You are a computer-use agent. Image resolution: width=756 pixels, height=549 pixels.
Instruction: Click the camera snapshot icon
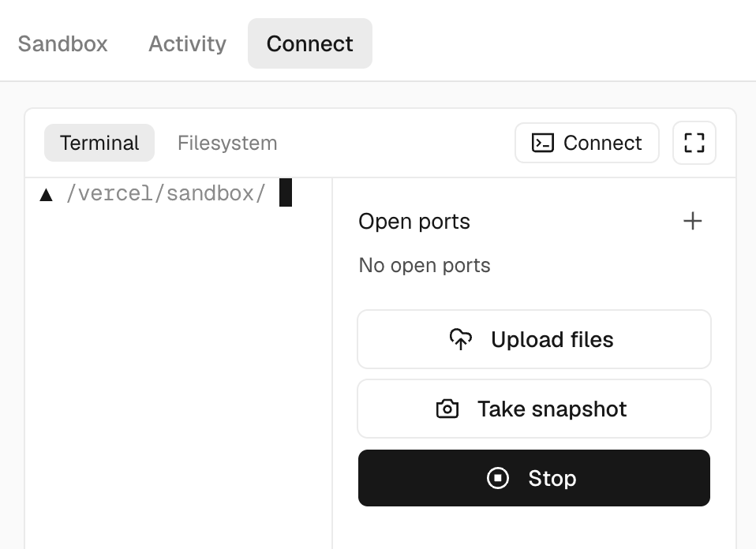coord(447,409)
